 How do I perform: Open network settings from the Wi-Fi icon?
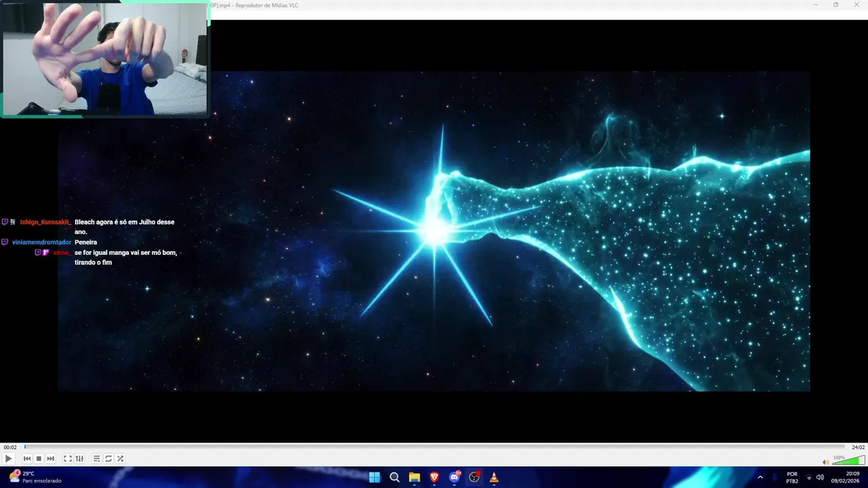pos(809,477)
